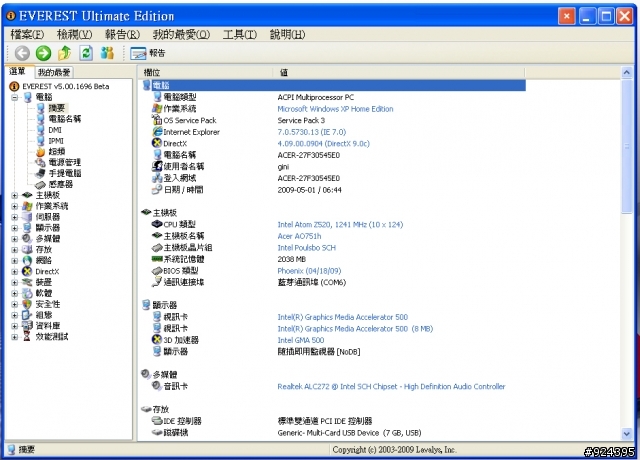Click the 欄位 column header
Image resolution: width=640 pixels, height=460 pixels.
pyautogui.click(x=206, y=73)
